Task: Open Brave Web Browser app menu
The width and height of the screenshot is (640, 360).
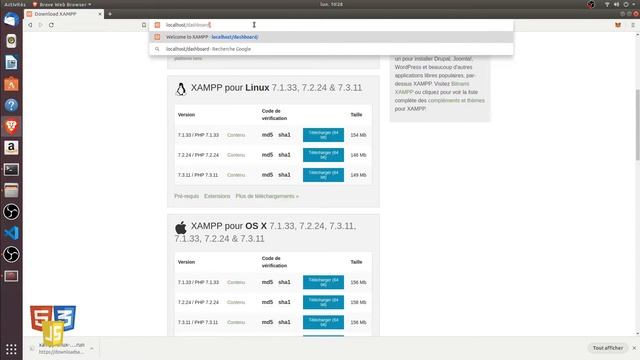Action: point(62,4)
